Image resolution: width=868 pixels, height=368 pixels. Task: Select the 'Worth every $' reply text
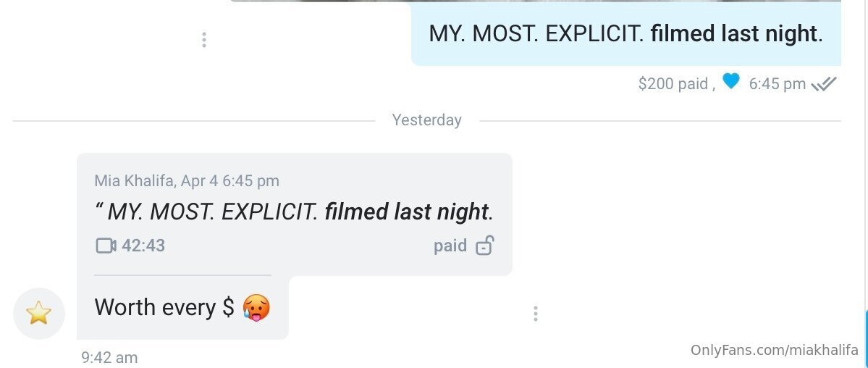(x=164, y=307)
